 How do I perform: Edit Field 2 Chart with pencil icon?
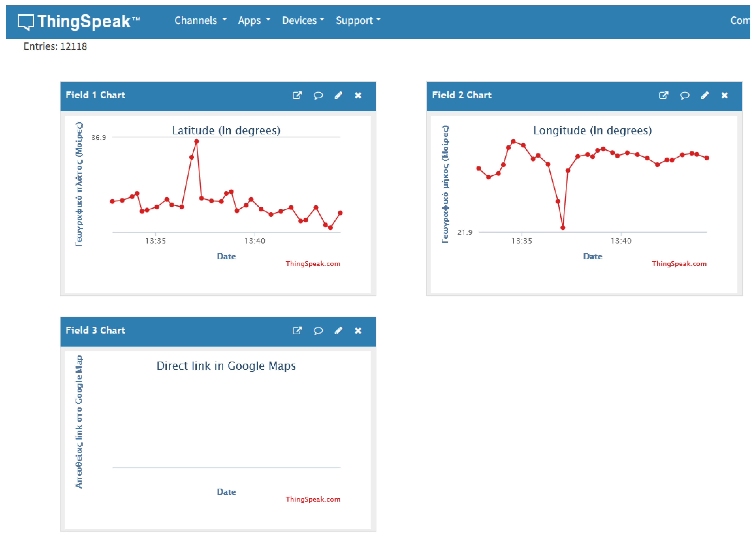click(705, 95)
